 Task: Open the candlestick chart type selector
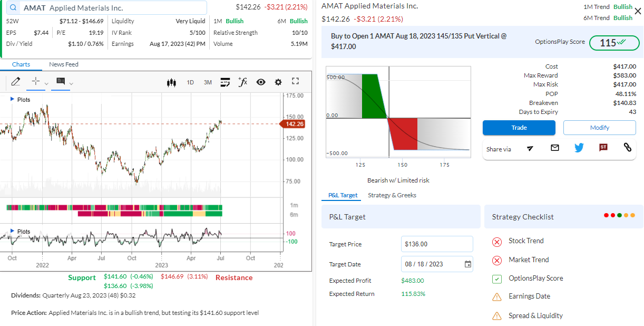coord(171,82)
